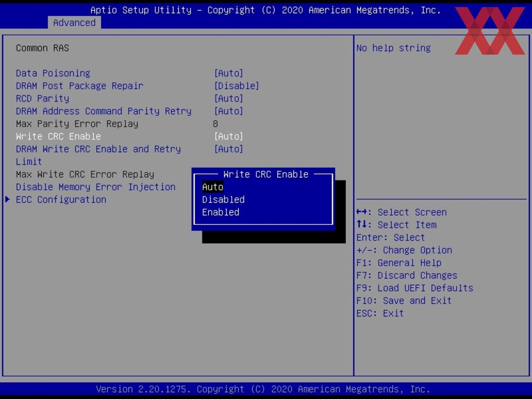Select DRAM Address Command Parity Retry
This screenshot has height=399, width=532.
(x=104, y=111)
